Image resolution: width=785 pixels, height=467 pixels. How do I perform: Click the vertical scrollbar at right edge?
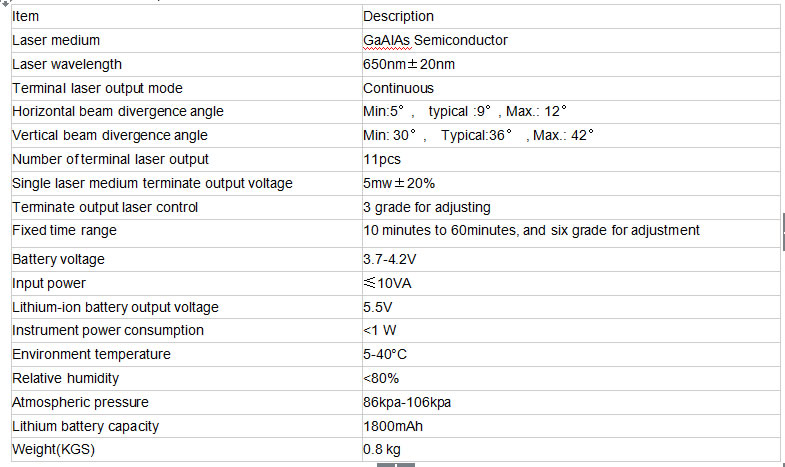pyautogui.click(x=783, y=231)
